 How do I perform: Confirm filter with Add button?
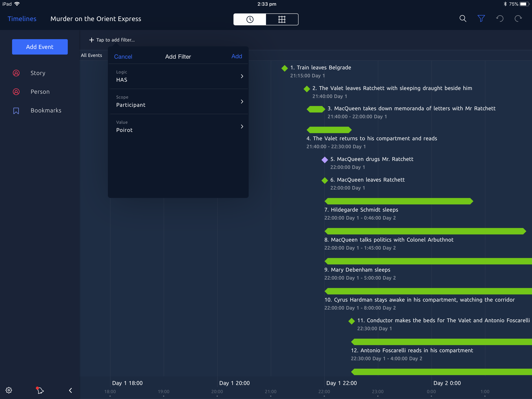237,56
